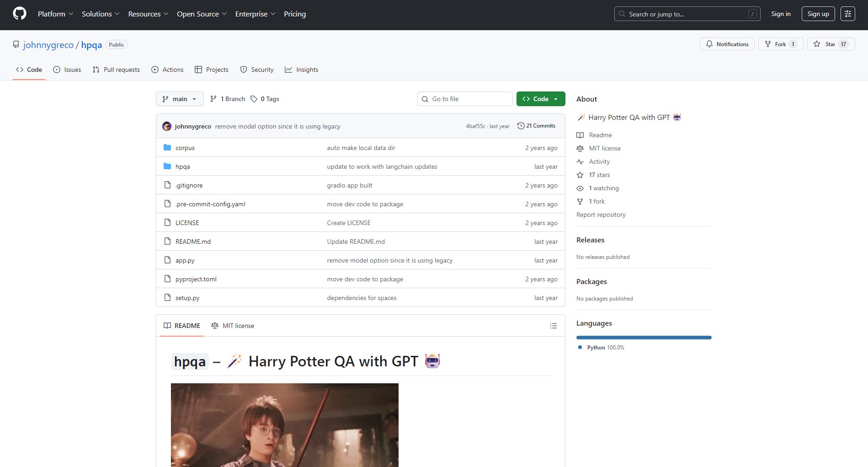The width and height of the screenshot is (868, 467).
Task: Click the GitHub logo
Action: click(19, 13)
